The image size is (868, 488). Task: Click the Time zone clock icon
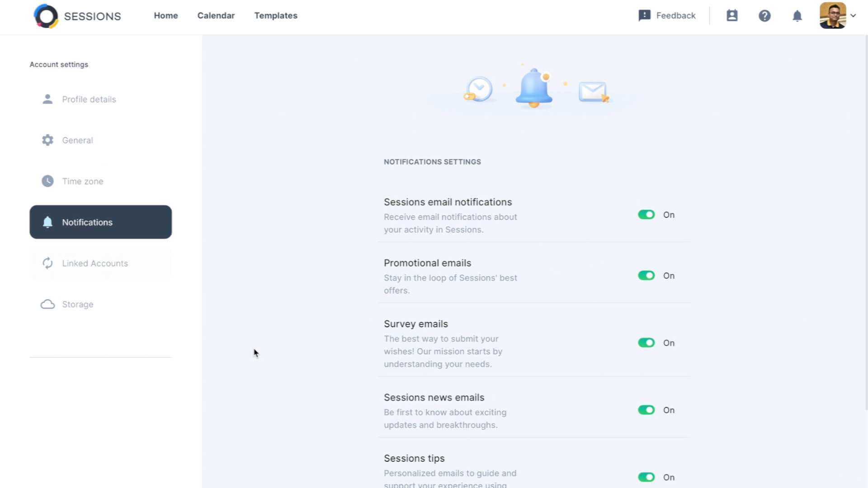click(x=47, y=181)
